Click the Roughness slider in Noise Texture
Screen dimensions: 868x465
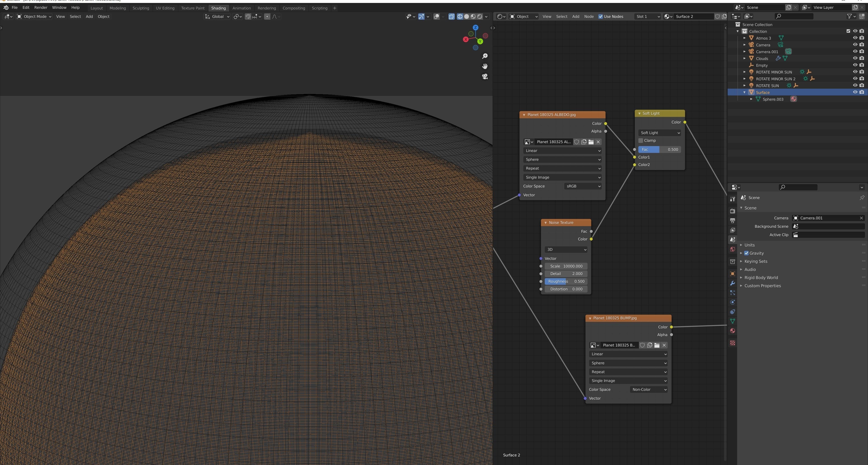click(566, 282)
